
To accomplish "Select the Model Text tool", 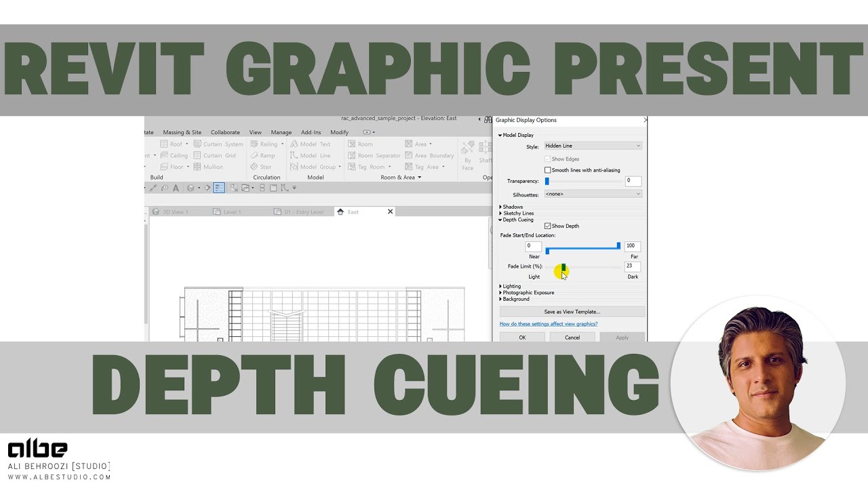I will pyautogui.click(x=311, y=144).
